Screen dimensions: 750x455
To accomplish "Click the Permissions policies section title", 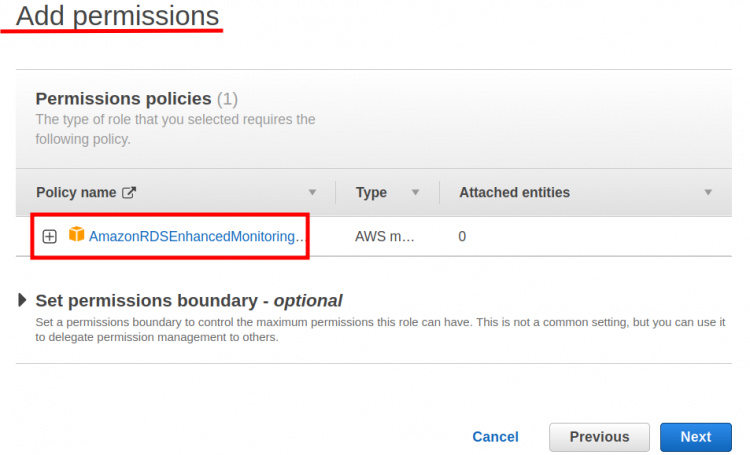I will [x=123, y=99].
